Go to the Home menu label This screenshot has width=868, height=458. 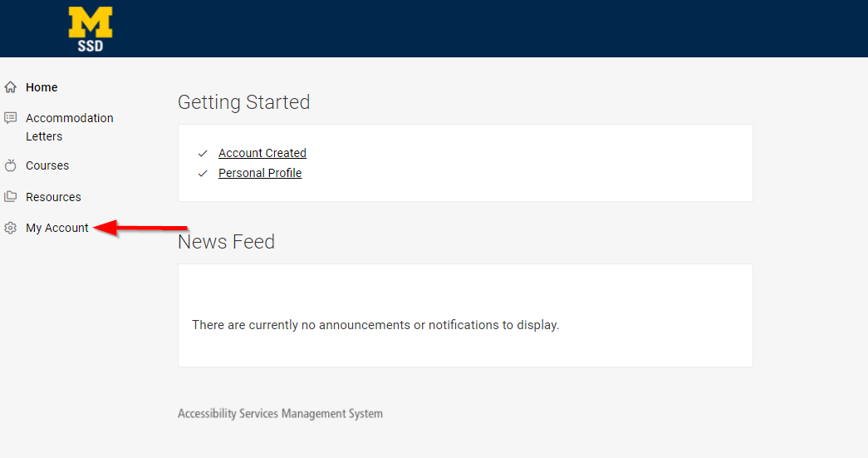click(42, 87)
